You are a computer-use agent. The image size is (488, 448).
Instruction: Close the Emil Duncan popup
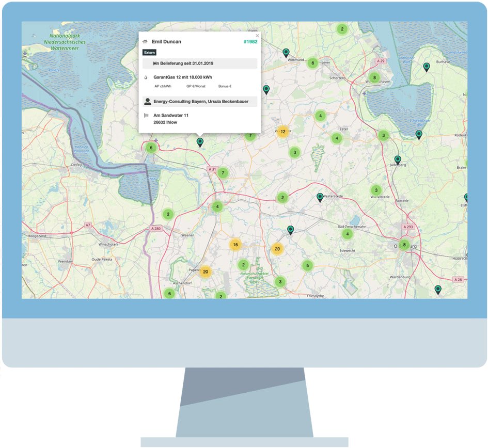click(257, 36)
